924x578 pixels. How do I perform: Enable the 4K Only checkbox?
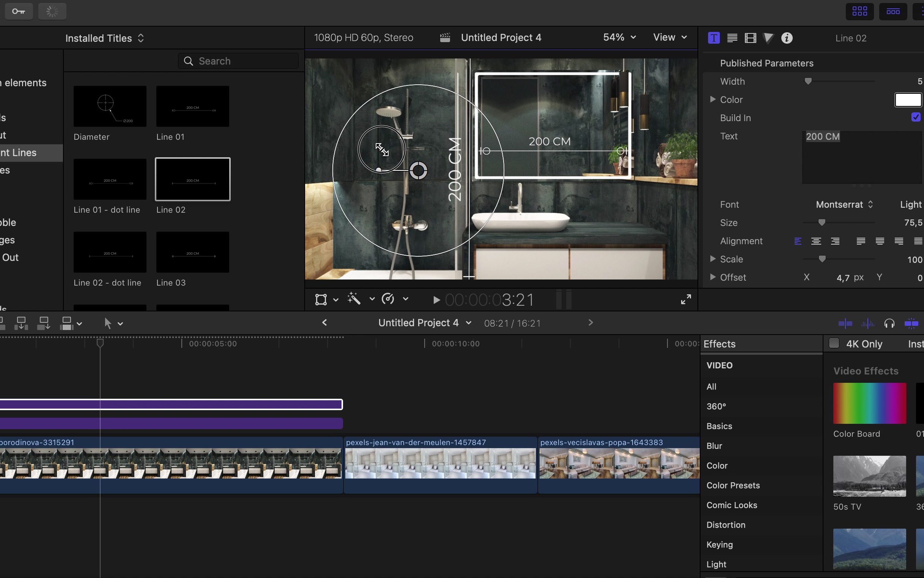click(x=834, y=343)
